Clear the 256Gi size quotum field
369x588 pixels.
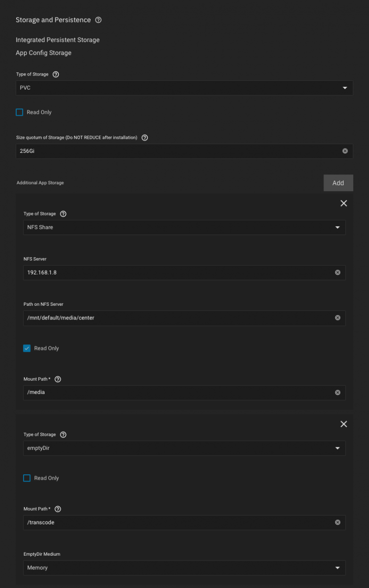click(345, 151)
